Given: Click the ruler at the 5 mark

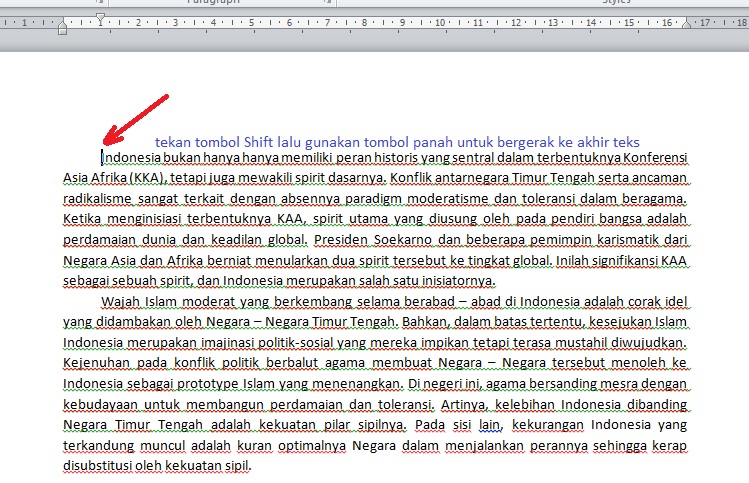Looking at the screenshot, I should coord(251,22).
